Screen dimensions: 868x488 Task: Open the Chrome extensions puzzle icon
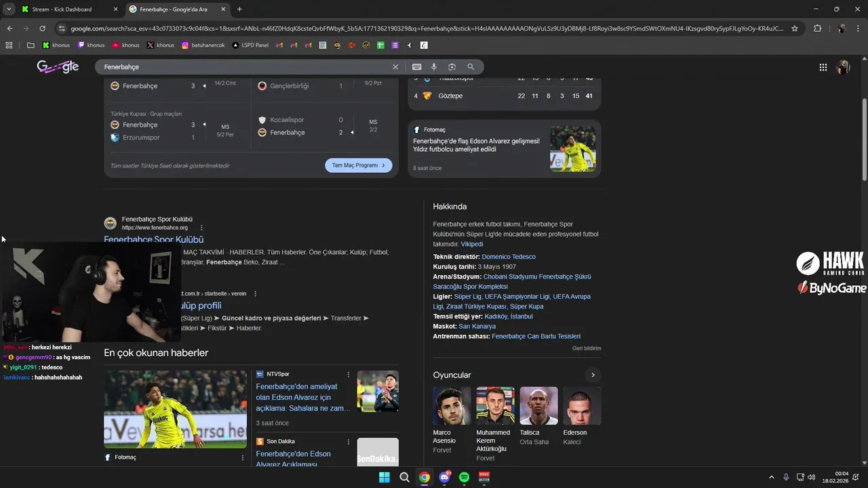point(817,28)
